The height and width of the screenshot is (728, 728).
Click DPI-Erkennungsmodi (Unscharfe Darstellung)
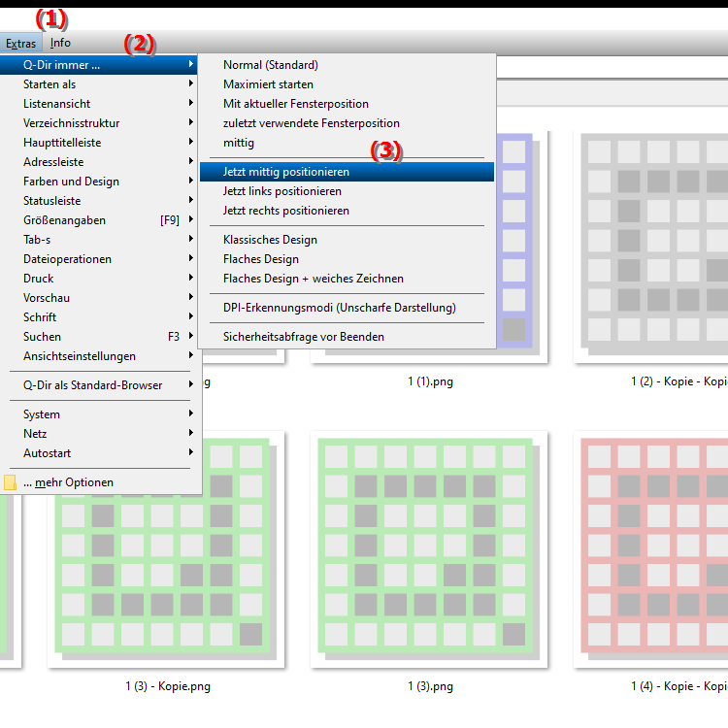click(x=339, y=308)
